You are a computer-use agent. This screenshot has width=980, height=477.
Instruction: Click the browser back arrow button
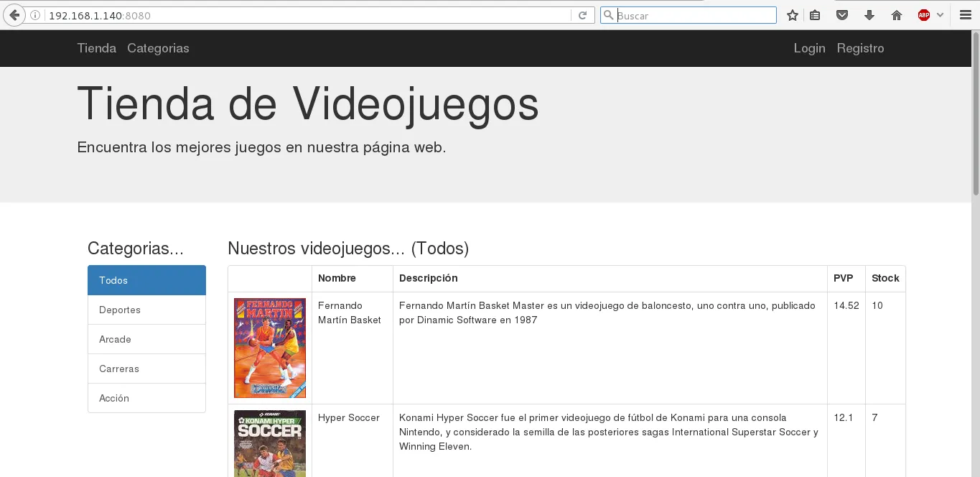pos(14,15)
